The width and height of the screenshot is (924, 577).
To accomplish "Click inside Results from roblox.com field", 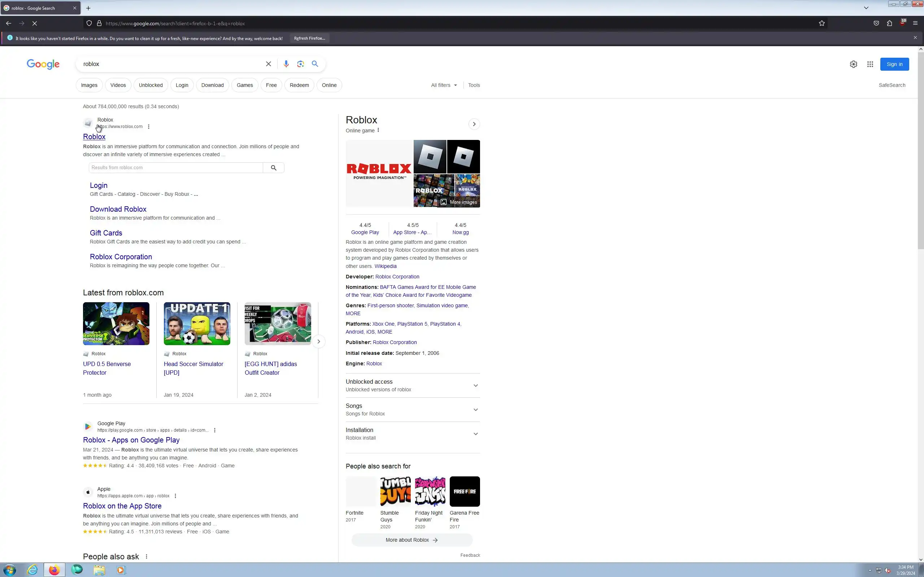I will (176, 168).
